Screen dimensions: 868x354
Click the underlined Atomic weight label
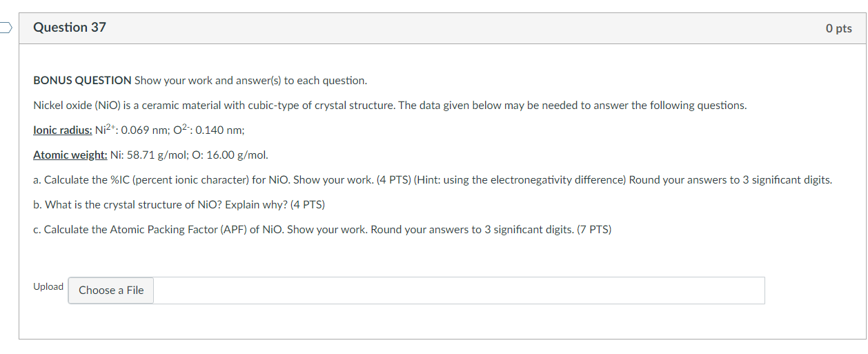[x=70, y=155]
